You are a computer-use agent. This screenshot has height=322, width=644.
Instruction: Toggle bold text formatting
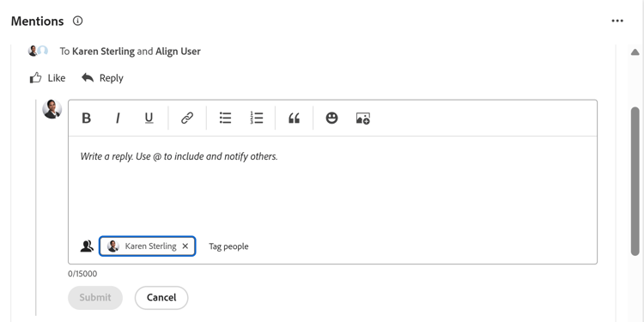(86, 118)
